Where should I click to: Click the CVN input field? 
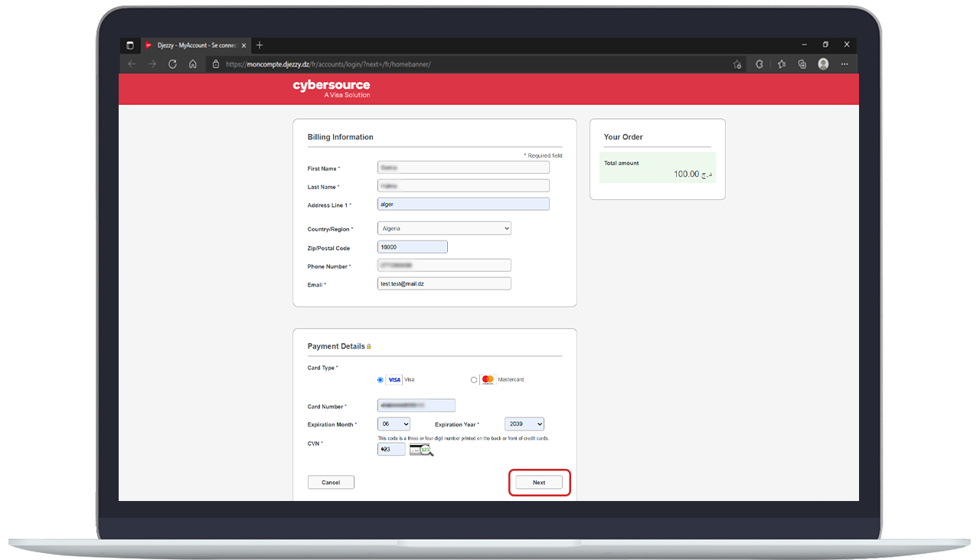391,449
